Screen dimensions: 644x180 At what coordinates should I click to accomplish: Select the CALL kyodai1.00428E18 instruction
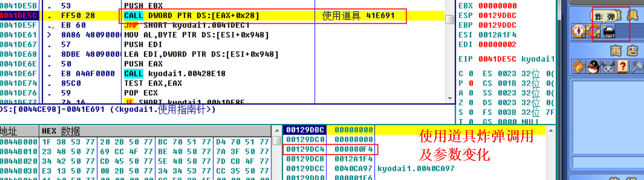point(175,74)
